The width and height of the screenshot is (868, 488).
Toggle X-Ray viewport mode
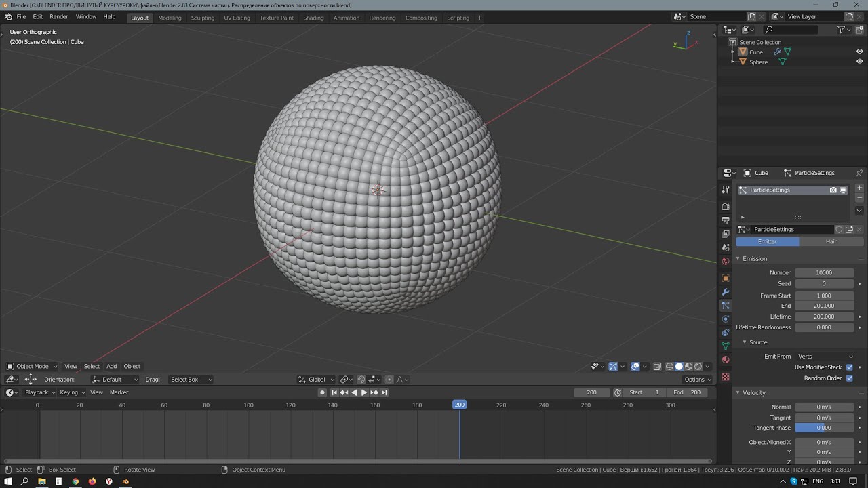[657, 366]
